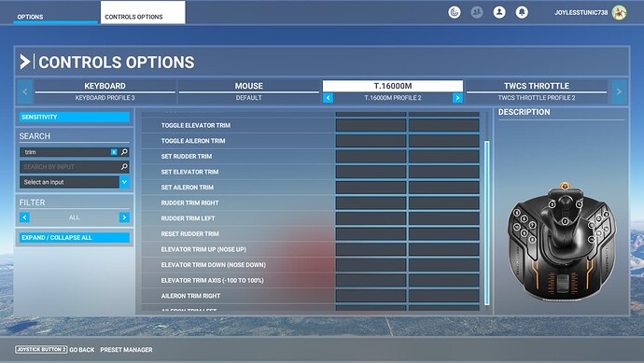This screenshot has width=644, height=363.
Task: Open the friends group icon
Action: [x=477, y=12]
